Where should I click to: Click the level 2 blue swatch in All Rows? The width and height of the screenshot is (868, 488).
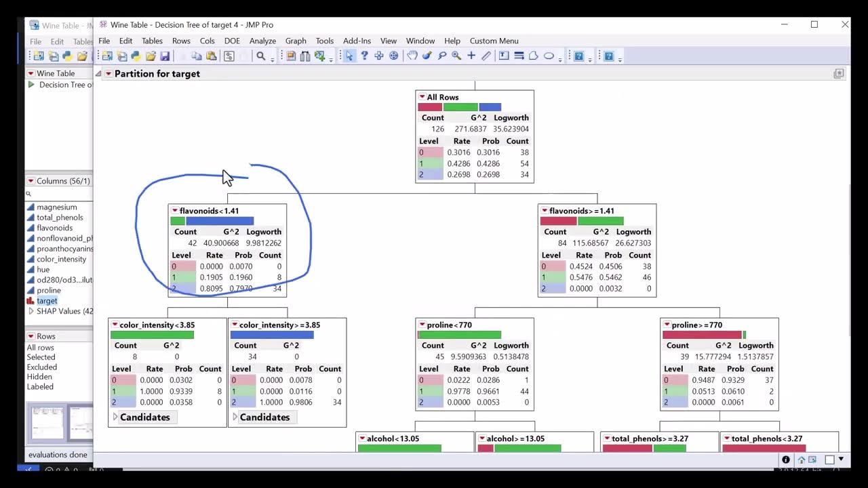(x=431, y=174)
